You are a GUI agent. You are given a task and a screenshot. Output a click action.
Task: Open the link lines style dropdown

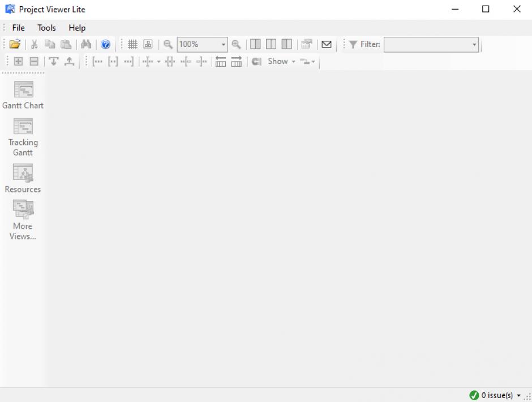pyautogui.click(x=308, y=62)
